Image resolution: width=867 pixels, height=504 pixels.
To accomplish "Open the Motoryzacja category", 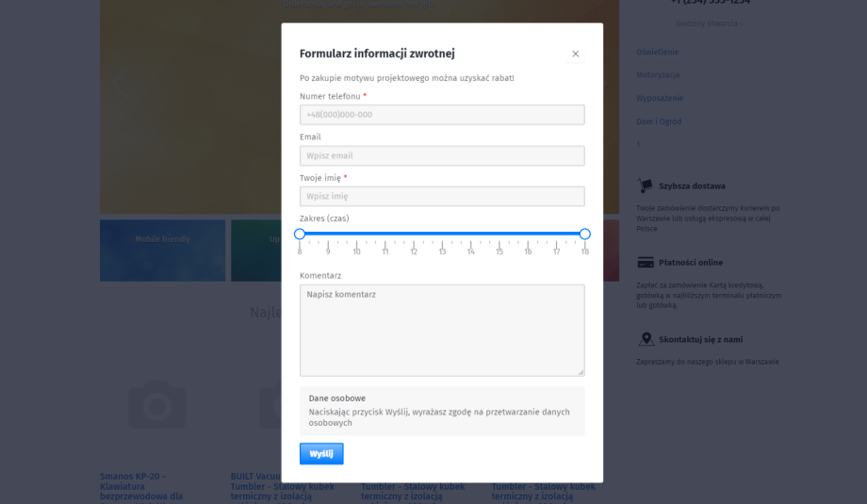I will [658, 75].
